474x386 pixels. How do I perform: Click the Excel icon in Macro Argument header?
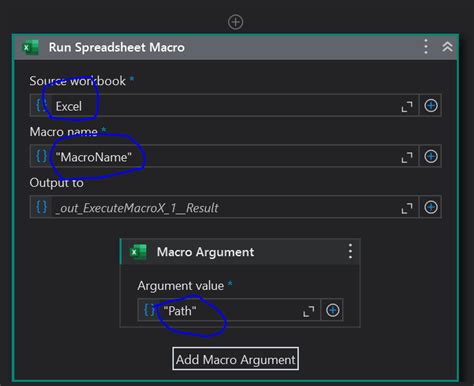pos(138,252)
